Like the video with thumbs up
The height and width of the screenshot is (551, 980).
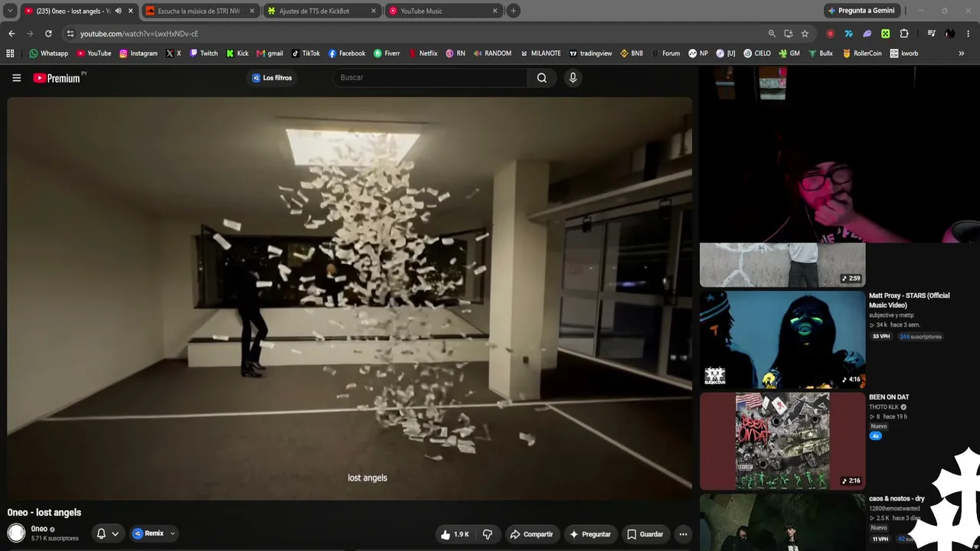pos(455,534)
